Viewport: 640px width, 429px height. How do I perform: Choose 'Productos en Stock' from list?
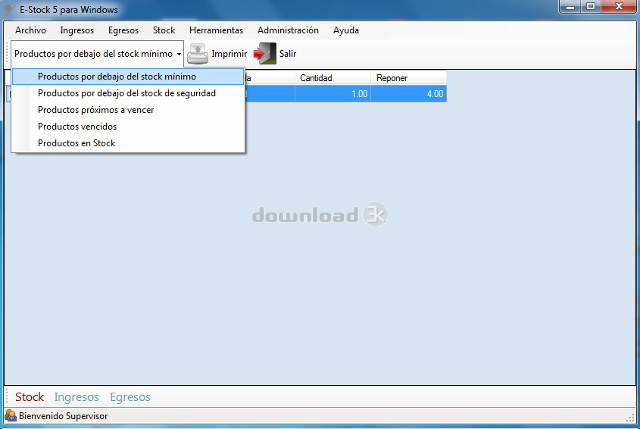coord(128,143)
